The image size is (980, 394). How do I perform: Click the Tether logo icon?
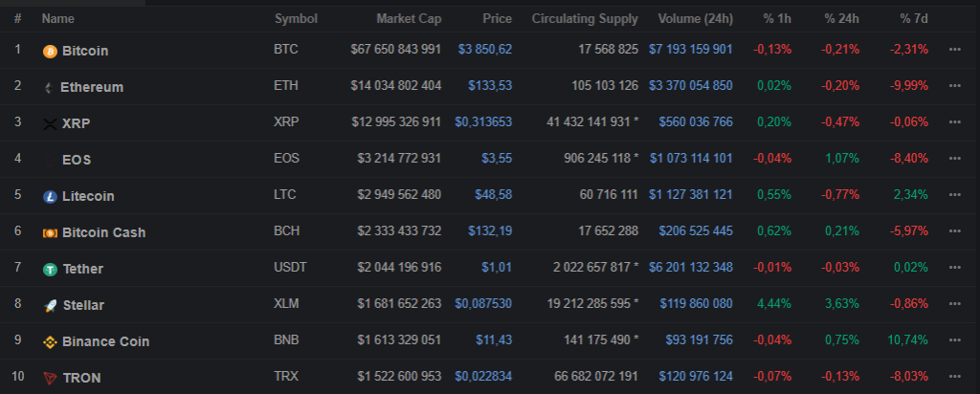coord(51,270)
